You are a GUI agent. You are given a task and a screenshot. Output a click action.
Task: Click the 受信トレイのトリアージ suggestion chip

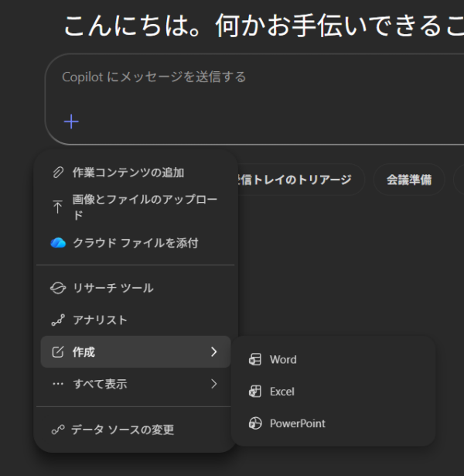300,180
